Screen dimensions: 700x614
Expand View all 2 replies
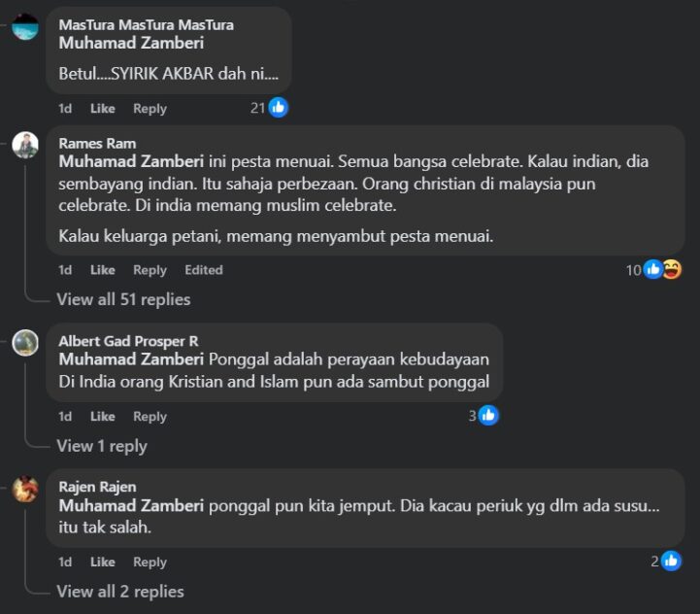pyautogui.click(x=120, y=591)
